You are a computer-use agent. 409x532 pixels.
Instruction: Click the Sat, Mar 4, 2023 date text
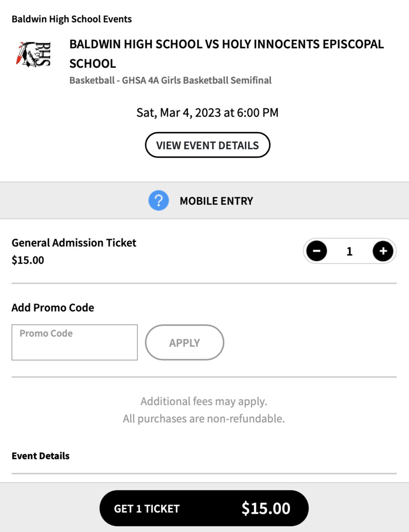click(x=207, y=112)
